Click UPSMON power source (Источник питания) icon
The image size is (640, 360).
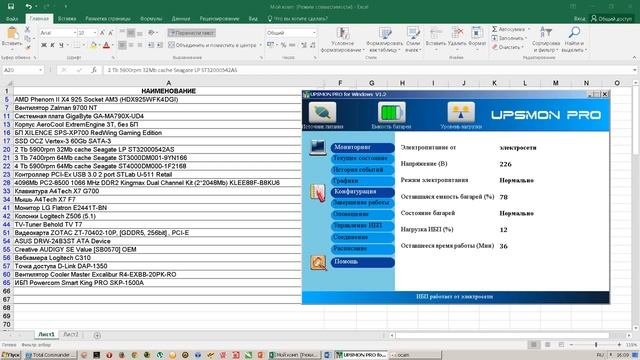(322, 112)
